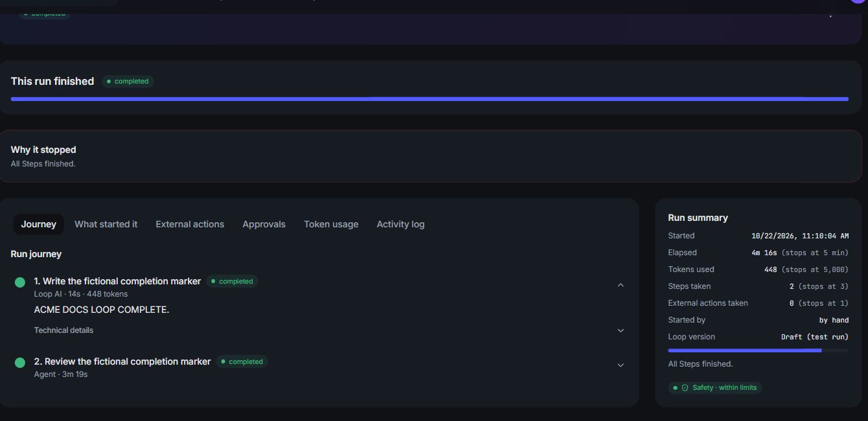The width and height of the screenshot is (868, 421).
Task: Click the green status dot for step 2
Action: click(x=20, y=363)
